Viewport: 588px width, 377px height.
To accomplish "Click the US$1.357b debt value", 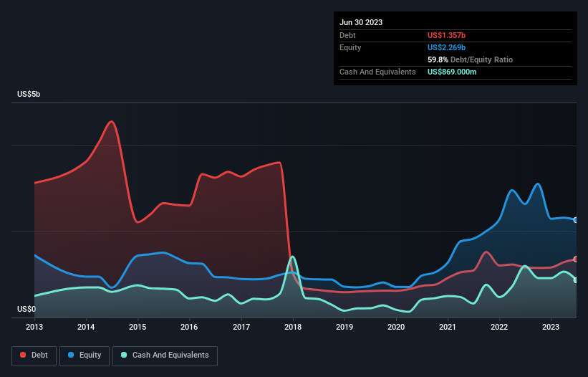I will 446,35.
